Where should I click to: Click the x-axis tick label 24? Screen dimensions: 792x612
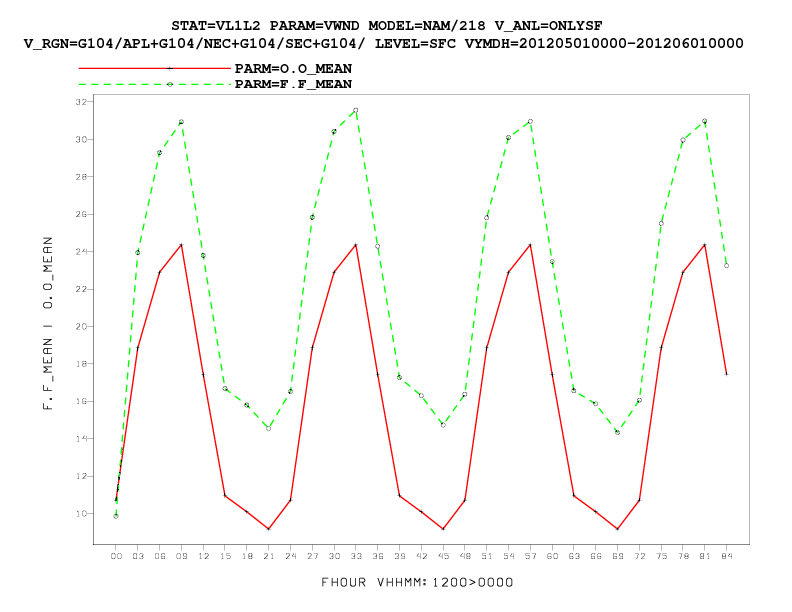[290, 556]
